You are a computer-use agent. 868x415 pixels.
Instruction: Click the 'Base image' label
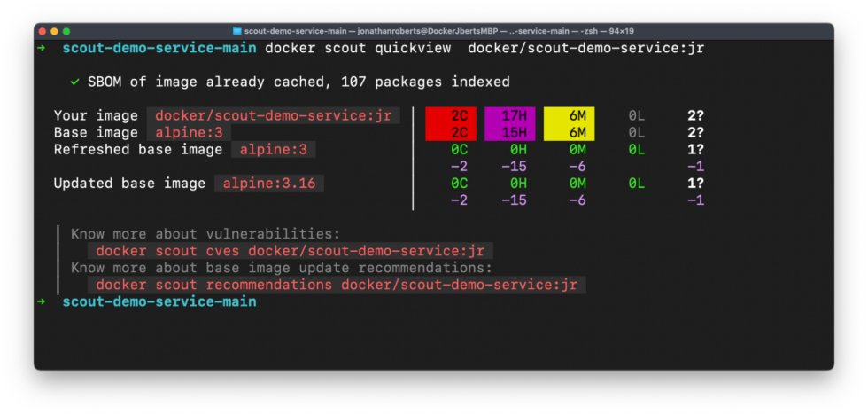(96, 133)
